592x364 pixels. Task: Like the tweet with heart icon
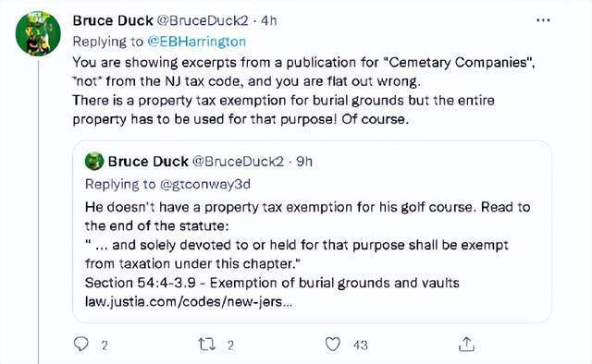[333, 344]
